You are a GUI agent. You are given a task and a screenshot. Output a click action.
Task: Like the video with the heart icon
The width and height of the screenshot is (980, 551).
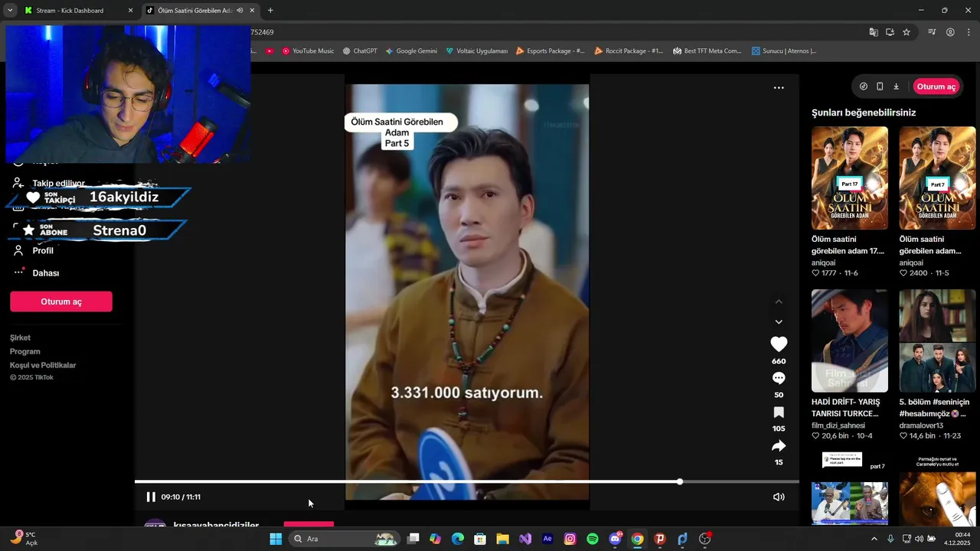779,344
